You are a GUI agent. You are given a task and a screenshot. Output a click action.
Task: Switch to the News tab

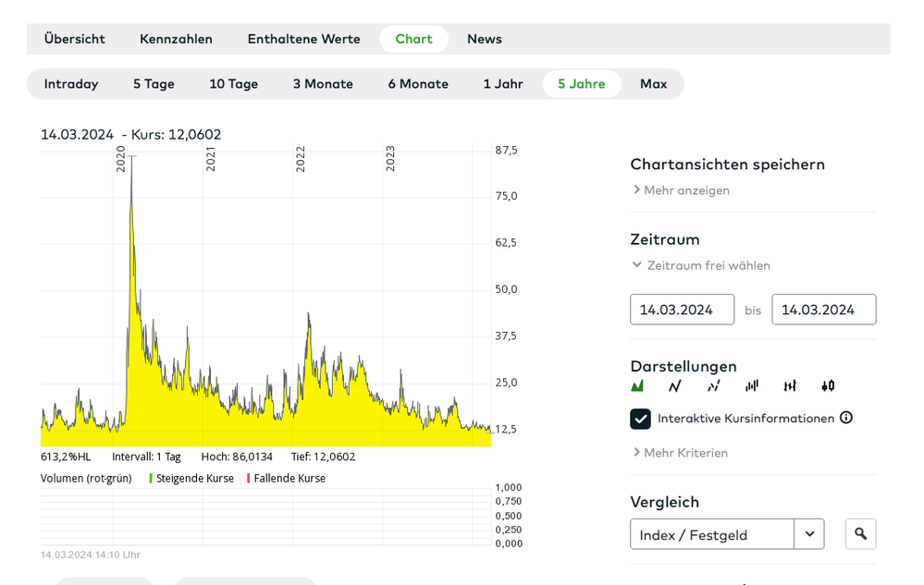pyautogui.click(x=484, y=39)
